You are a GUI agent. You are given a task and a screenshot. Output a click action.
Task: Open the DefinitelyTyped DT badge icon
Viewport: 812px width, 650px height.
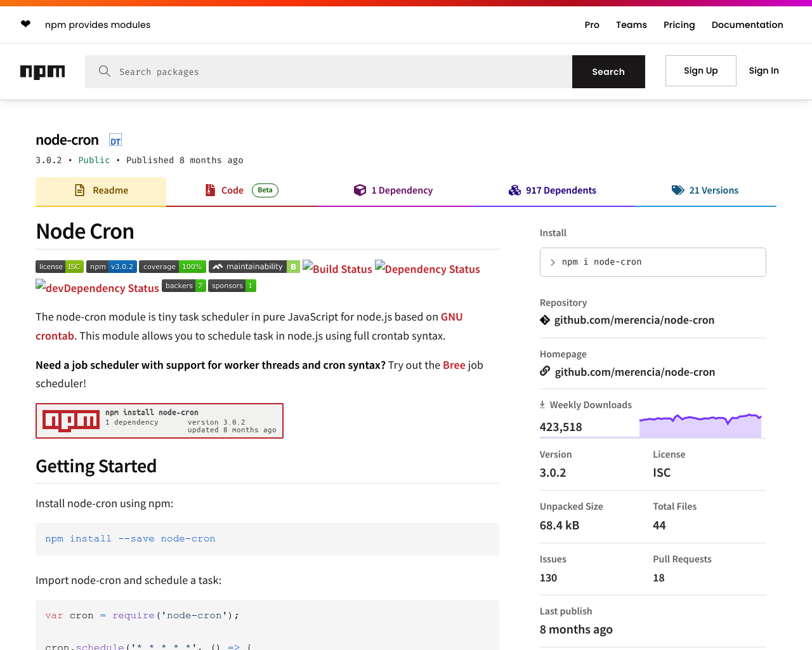[115, 140]
